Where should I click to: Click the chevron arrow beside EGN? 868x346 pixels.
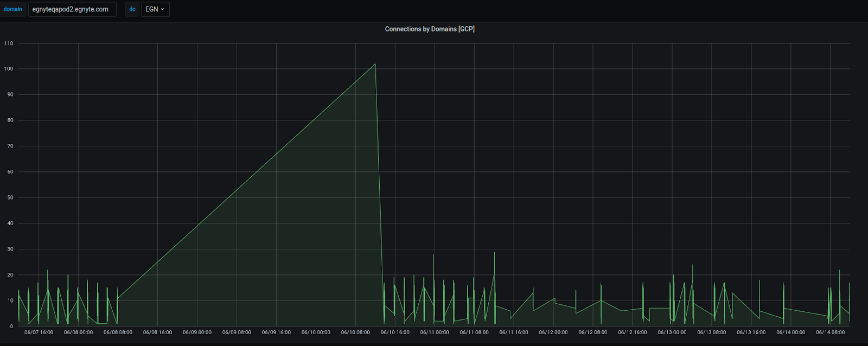[162, 9]
